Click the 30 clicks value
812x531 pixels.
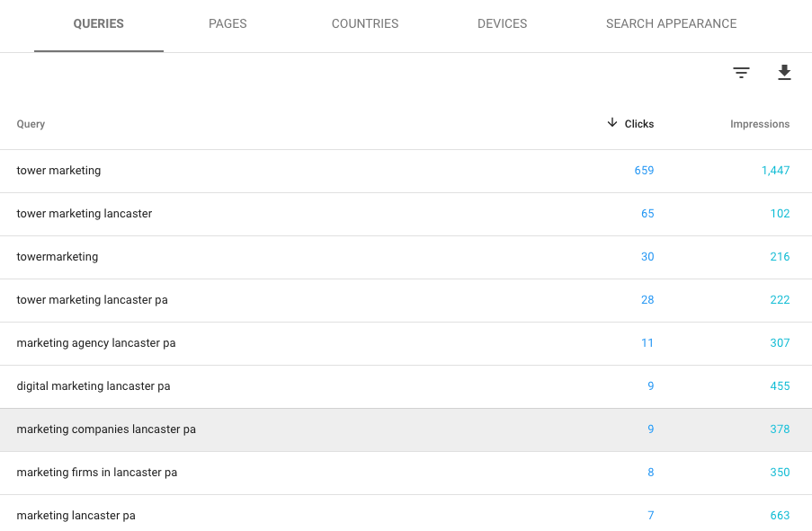coord(647,257)
